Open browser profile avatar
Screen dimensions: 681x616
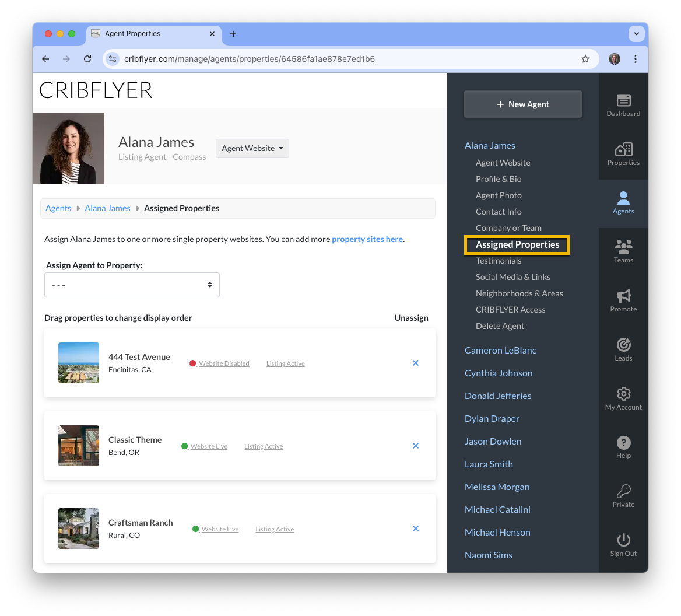click(x=614, y=59)
